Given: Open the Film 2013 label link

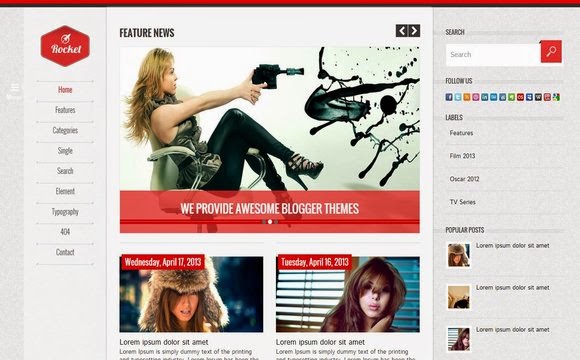Looking at the screenshot, I should 462,156.
